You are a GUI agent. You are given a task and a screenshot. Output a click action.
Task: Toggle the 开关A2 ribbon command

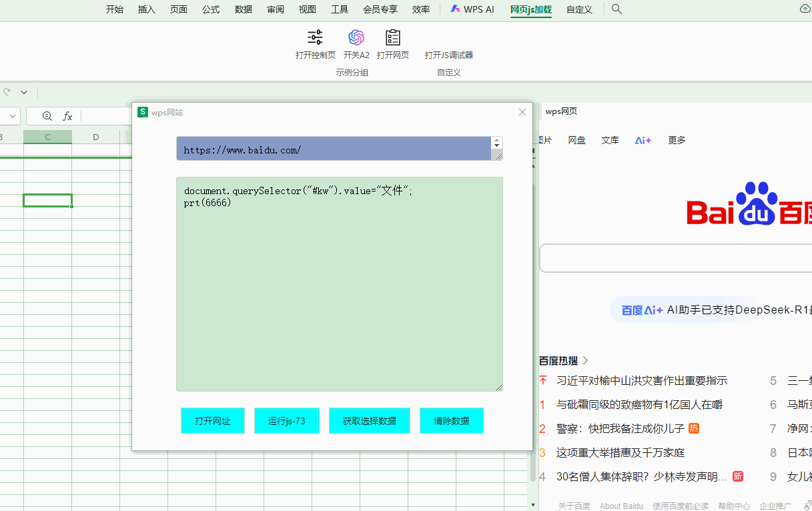point(356,44)
